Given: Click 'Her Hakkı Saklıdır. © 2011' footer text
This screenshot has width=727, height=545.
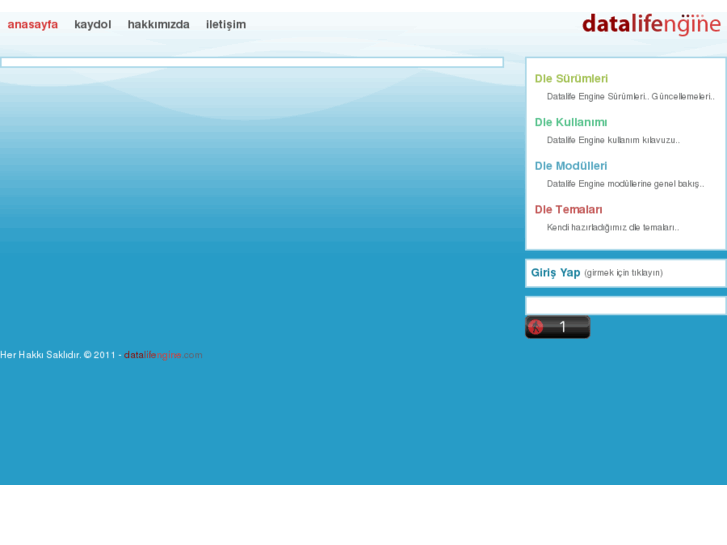Looking at the screenshot, I should point(57,355).
